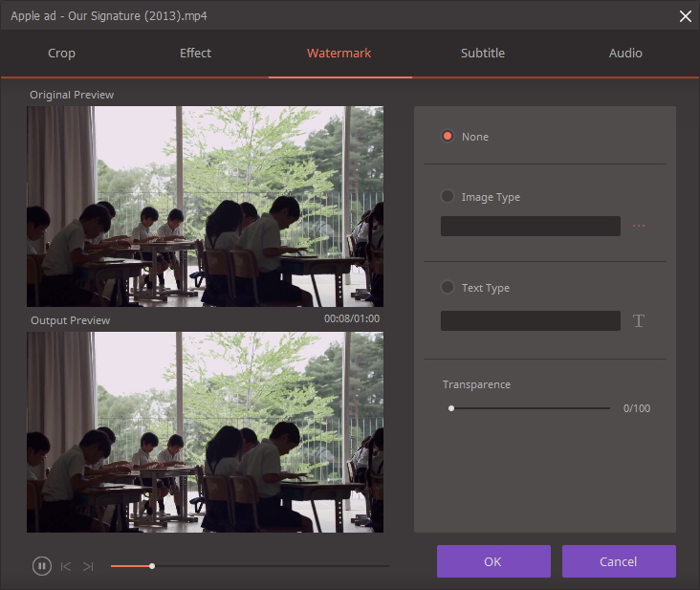Click the 0/100 transparency value
The image size is (700, 590).
[x=637, y=408]
